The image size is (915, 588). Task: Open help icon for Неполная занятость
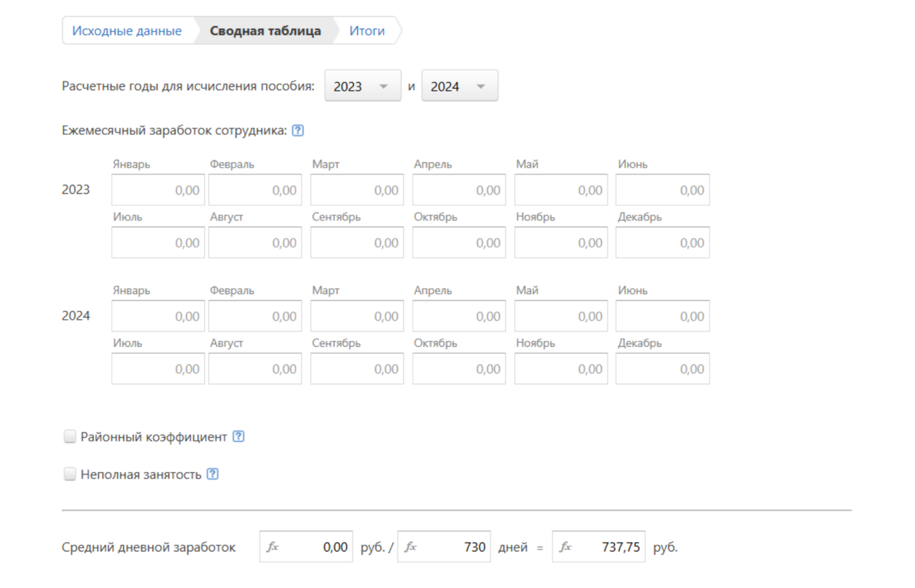pos(212,474)
